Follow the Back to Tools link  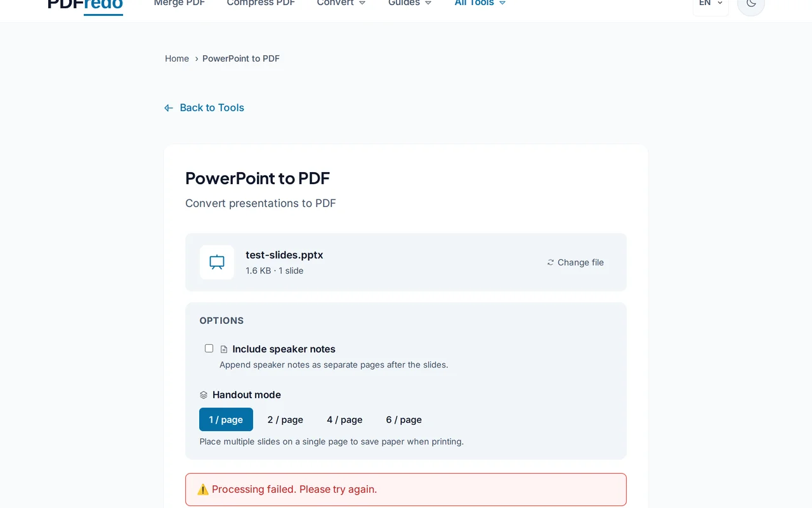coord(211,107)
